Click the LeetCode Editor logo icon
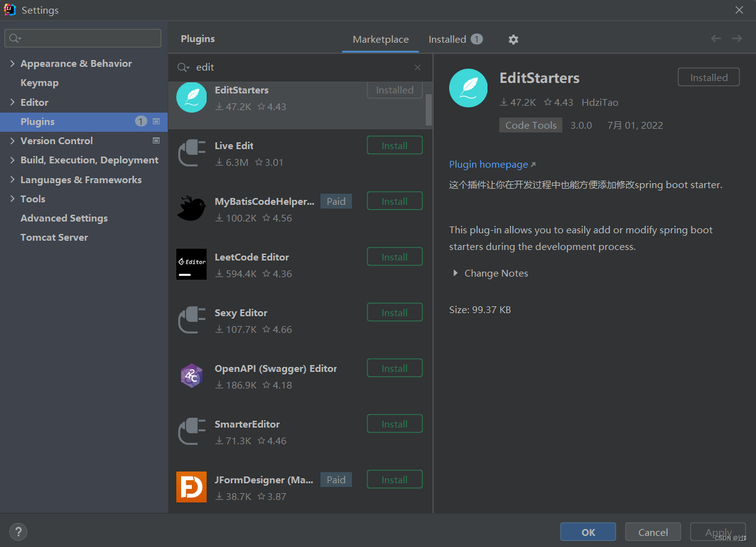 tap(192, 264)
